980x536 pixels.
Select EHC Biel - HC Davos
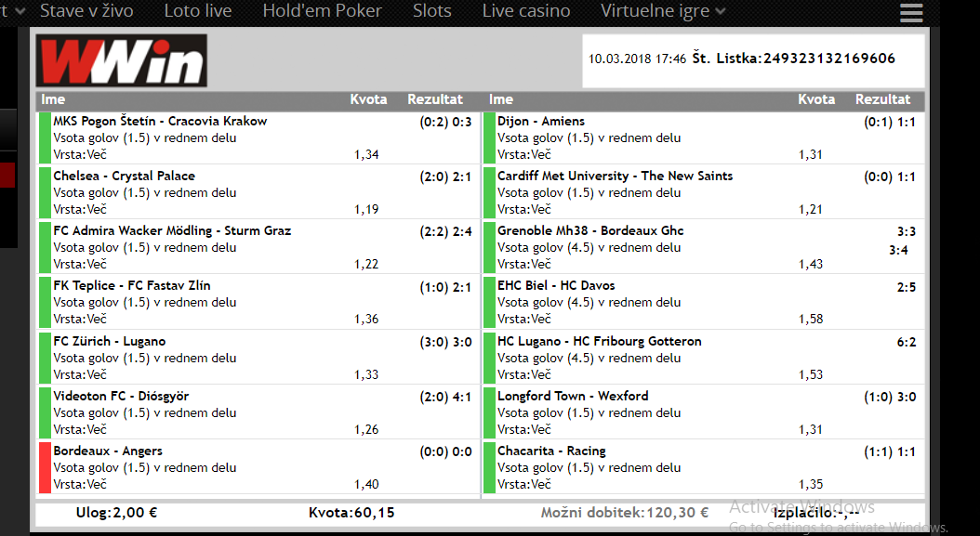click(556, 285)
